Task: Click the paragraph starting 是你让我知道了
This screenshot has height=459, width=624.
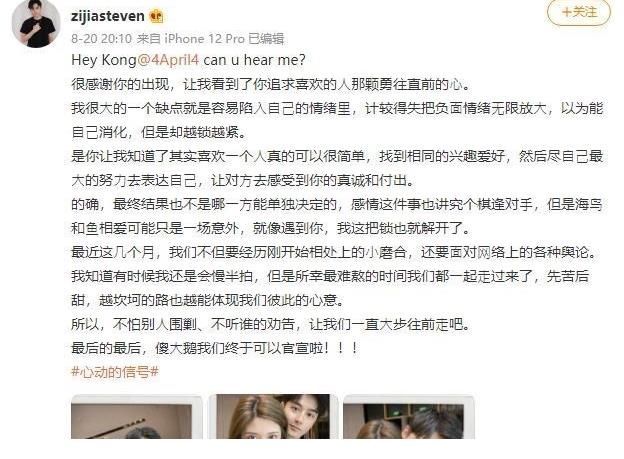Action: click(x=337, y=168)
